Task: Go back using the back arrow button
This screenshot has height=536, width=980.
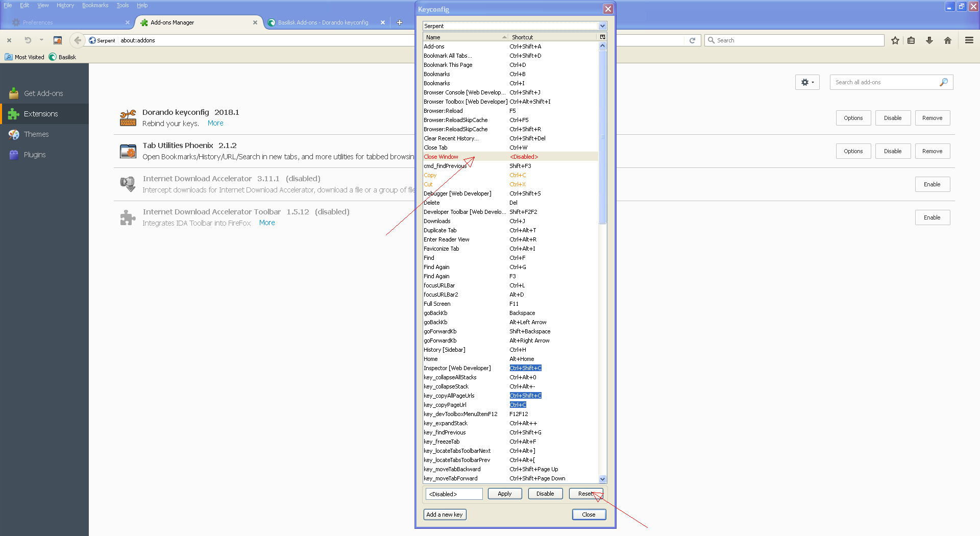Action: tap(78, 40)
